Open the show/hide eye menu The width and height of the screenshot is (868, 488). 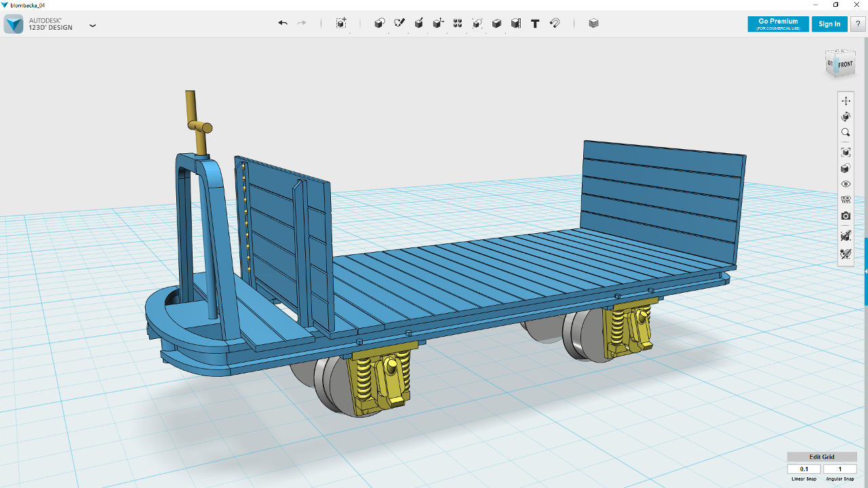coord(846,184)
